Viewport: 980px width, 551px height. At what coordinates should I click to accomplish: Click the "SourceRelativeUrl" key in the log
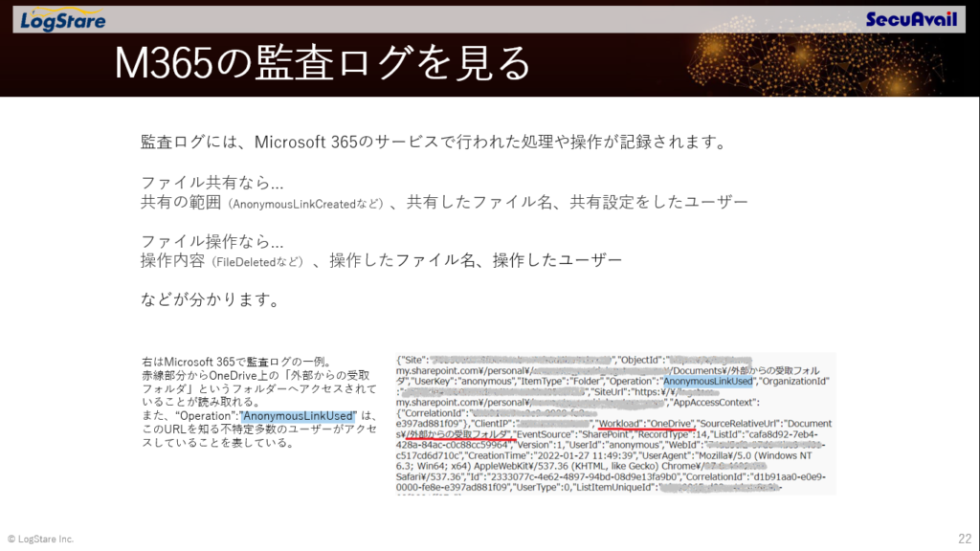[x=740, y=424]
